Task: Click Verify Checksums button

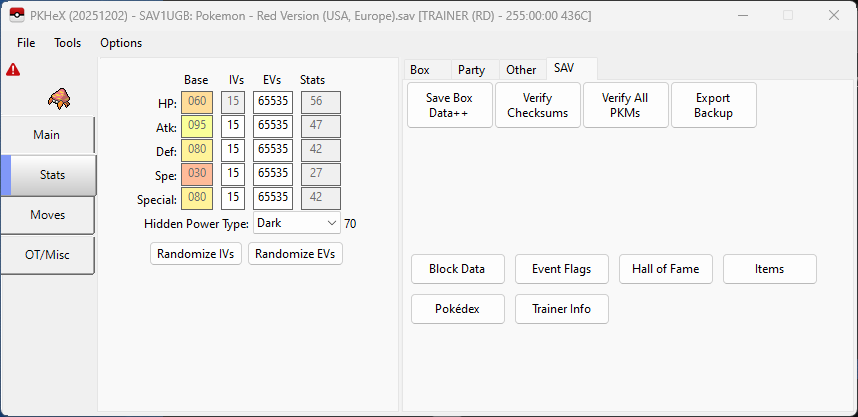Action: 537,105
